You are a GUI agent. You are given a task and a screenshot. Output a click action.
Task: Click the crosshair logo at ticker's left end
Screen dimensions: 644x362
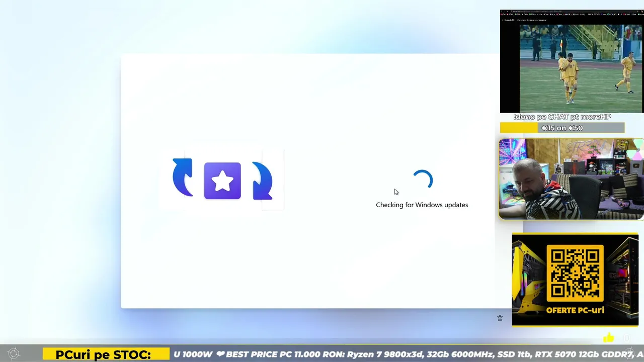(x=14, y=354)
